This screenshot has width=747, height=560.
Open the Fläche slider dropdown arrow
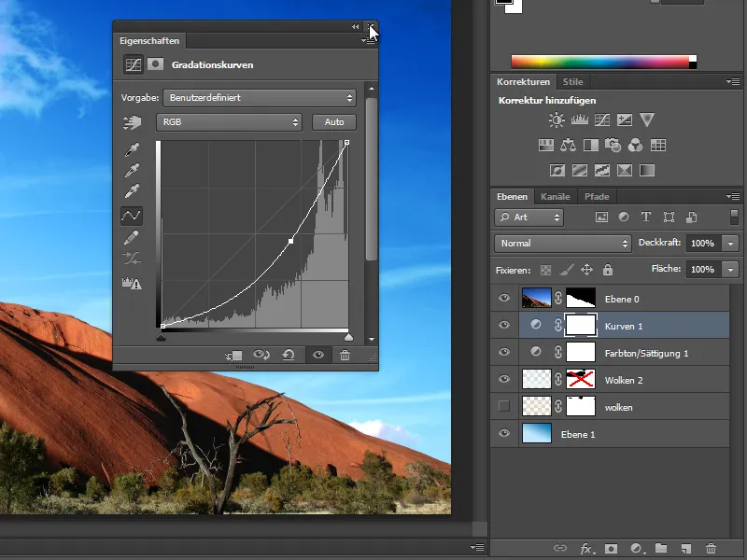pos(730,270)
